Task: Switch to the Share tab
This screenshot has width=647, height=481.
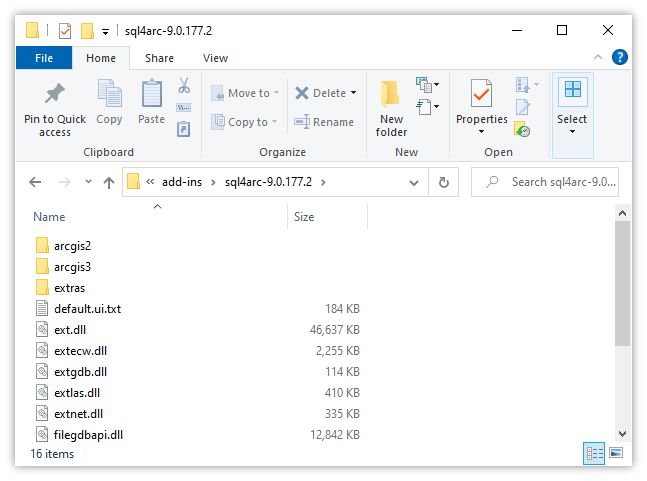Action: [159, 58]
